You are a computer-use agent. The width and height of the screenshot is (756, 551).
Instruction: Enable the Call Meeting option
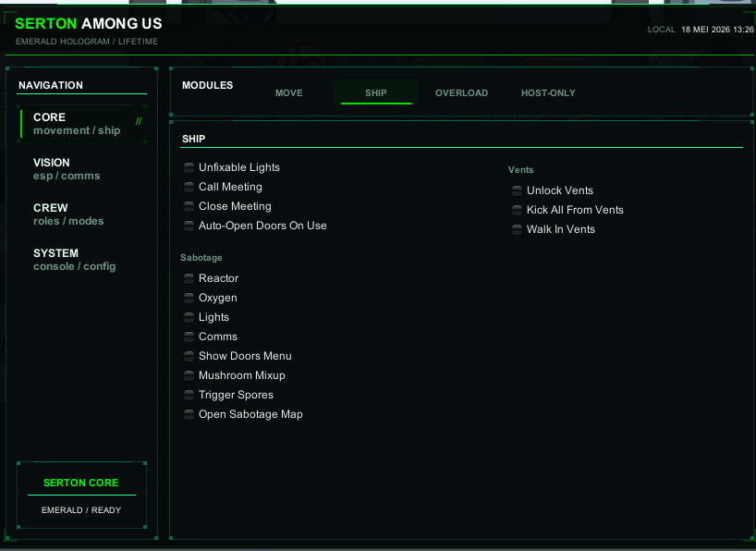[x=189, y=187]
